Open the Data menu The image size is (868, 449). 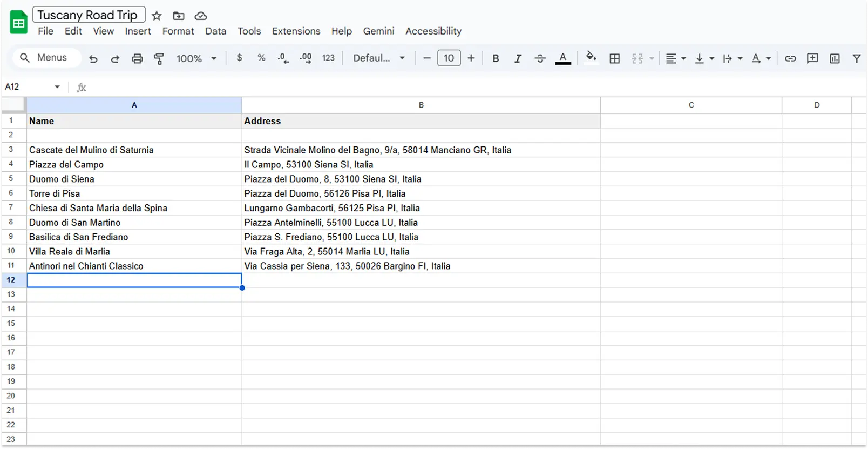click(215, 31)
